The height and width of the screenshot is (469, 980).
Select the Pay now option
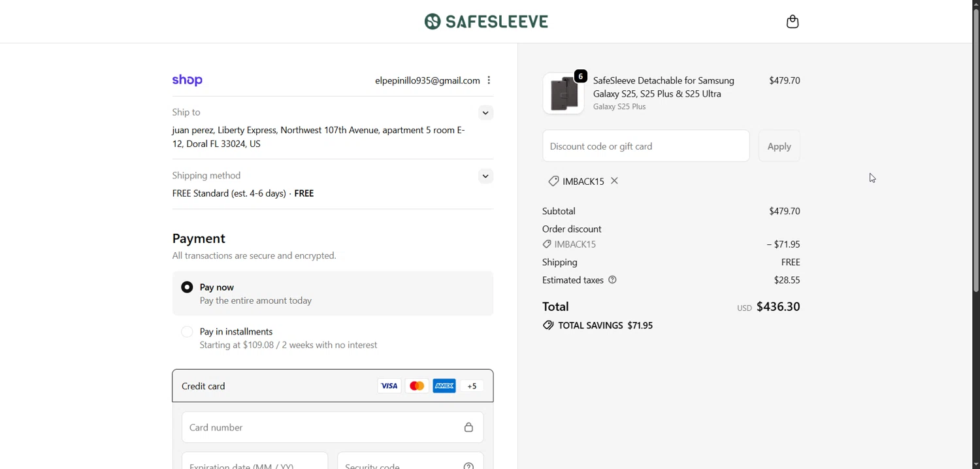coord(187,287)
